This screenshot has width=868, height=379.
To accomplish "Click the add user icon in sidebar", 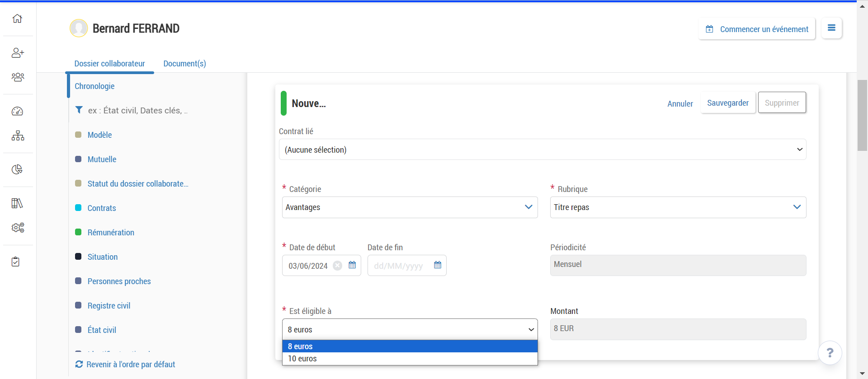I will (x=18, y=53).
